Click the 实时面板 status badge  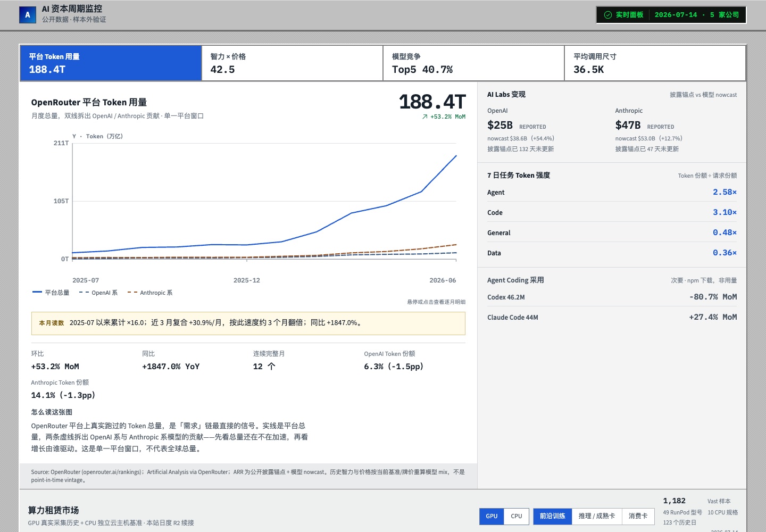click(x=671, y=15)
